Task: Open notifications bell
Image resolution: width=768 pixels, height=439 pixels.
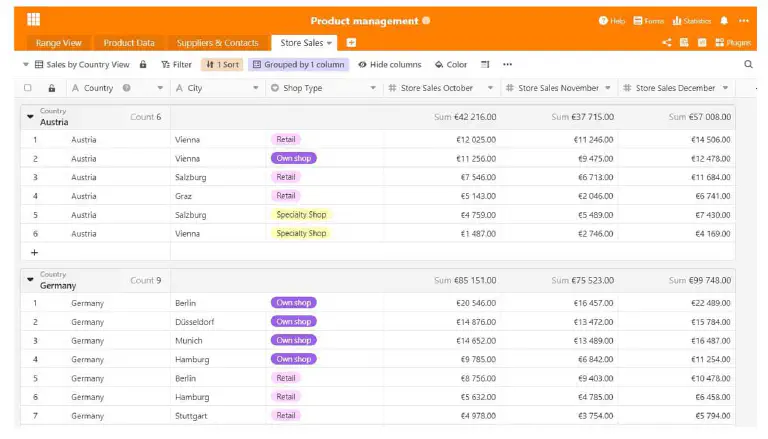Action: tap(724, 21)
